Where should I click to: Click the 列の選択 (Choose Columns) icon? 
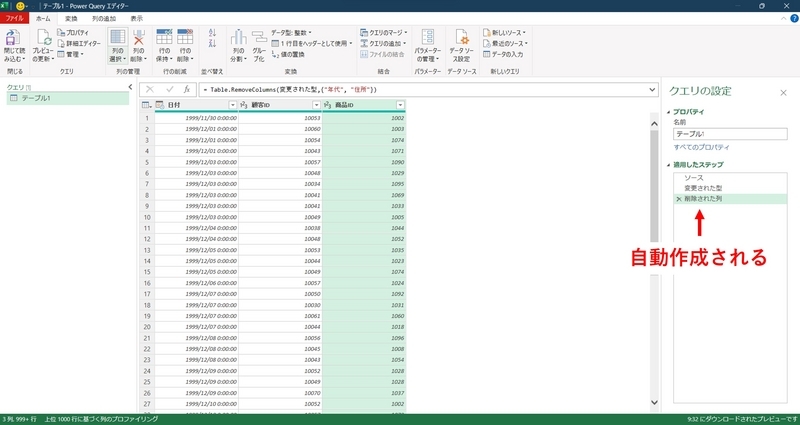[x=118, y=37]
